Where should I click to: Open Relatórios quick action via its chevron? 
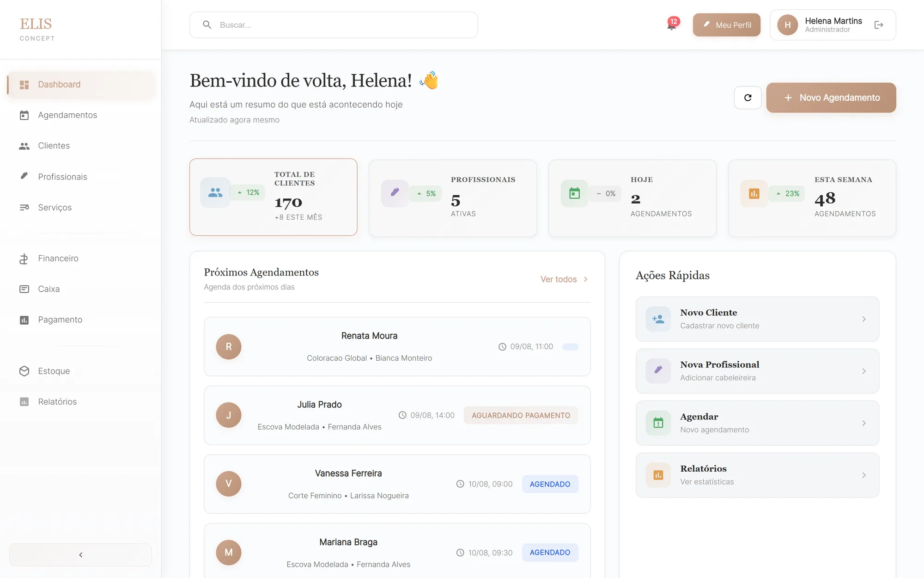(864, 475)
